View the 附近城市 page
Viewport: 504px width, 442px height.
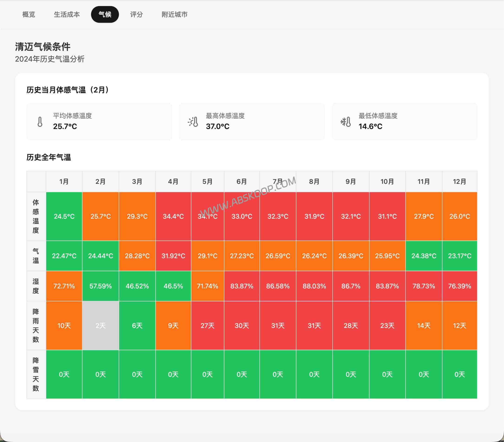tap(174, 14)
